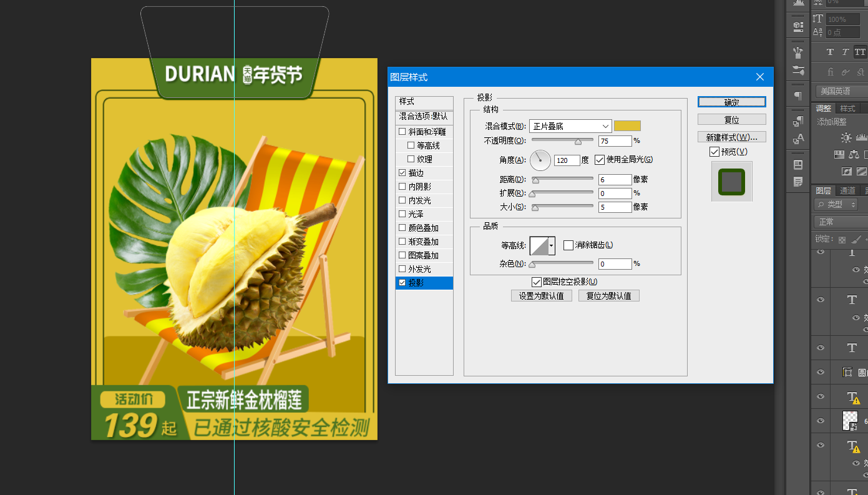Open the 美国英语 language dropdown
The width and height of the screenshot is (868, 495).
[x=842, y=91]
